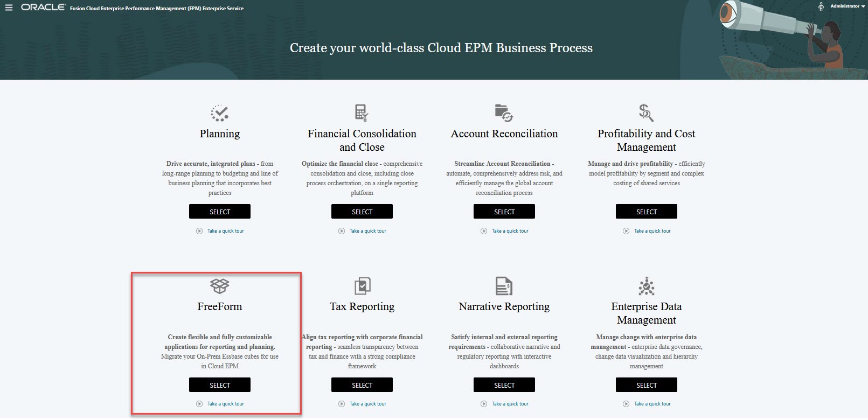Click the FreeForm heading text

[x=220, y=306]
